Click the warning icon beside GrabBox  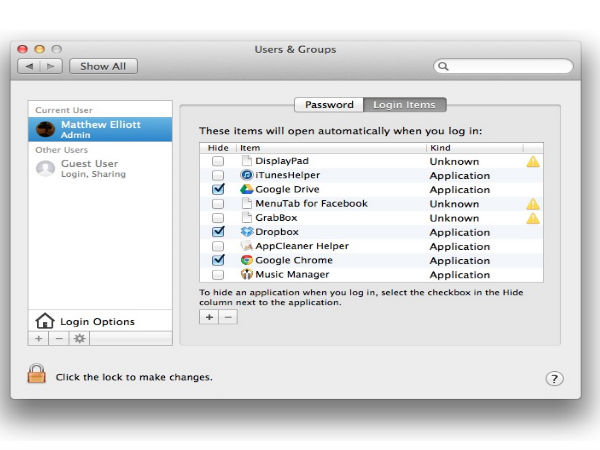[533, 218]
